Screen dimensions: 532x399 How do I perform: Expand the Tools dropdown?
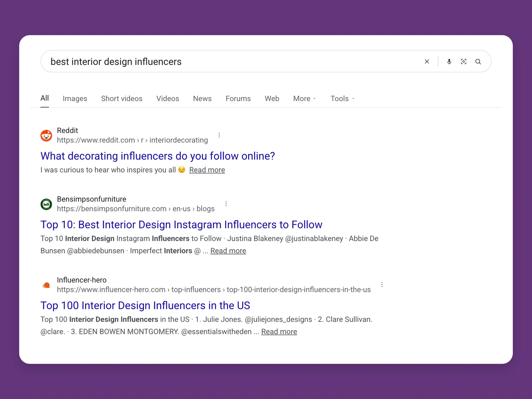coord(342,99)
